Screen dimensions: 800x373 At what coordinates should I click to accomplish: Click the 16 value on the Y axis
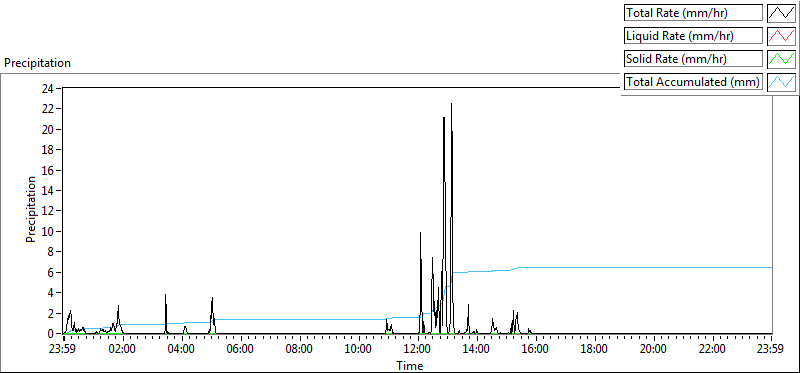click(48, 170)
